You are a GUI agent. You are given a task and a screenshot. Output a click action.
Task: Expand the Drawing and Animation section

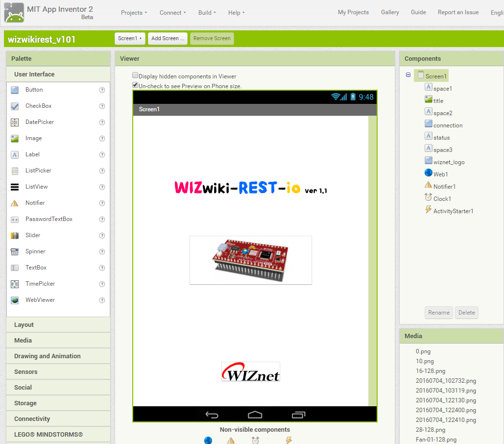[58, 356]
